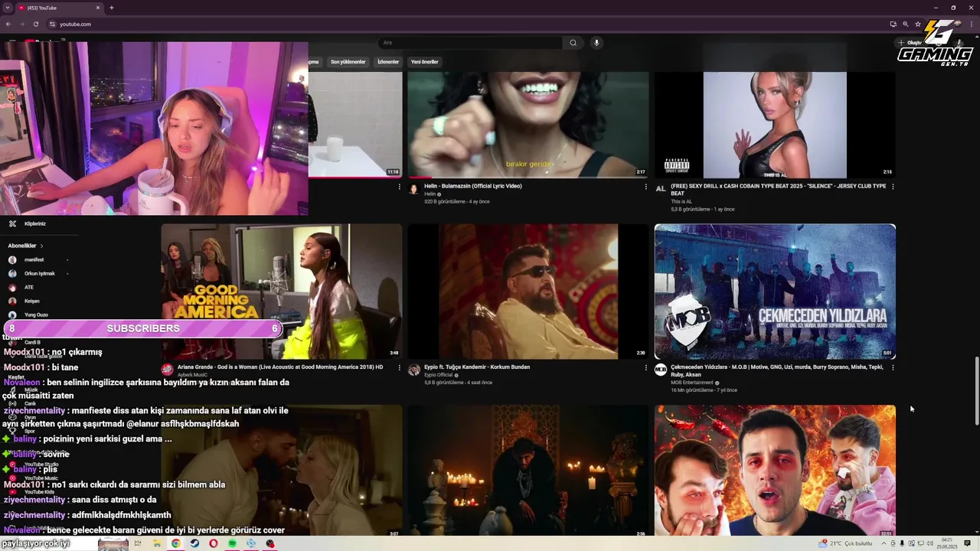Click the browser zoom magnifier icon
The height and width of the screenshot is (551, 980).
[x=906, y=24]
